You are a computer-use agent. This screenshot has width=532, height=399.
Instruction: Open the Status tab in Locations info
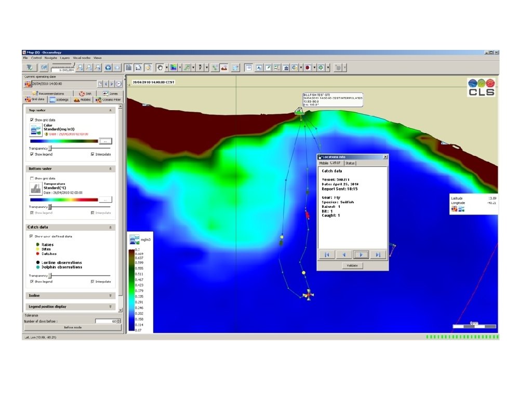coord(350,163)
